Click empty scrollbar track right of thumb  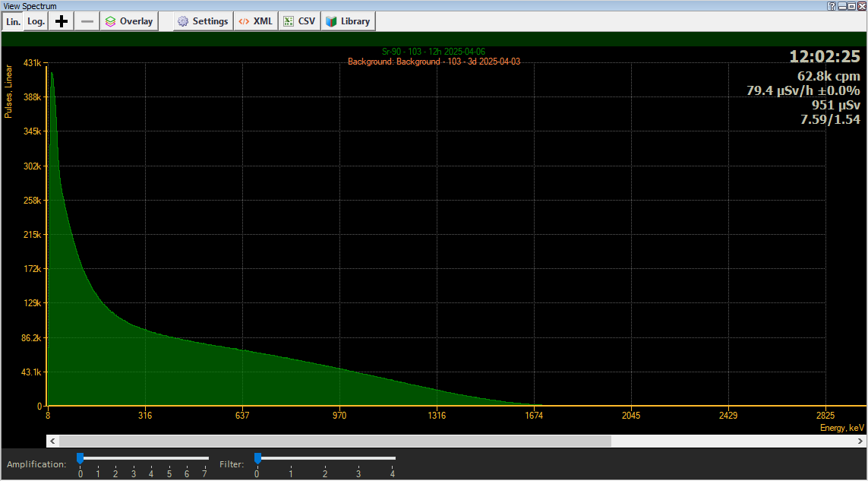point(729,441)
